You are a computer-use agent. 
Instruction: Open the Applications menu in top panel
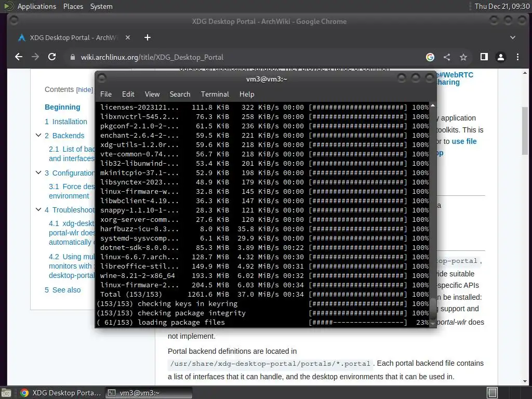[37, 6]
